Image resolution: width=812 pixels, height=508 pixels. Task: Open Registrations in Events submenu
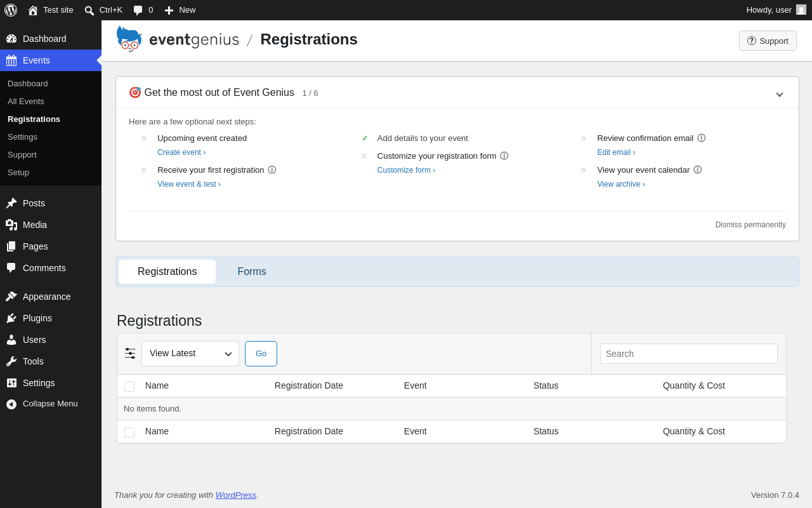click(x=34, y=119)
